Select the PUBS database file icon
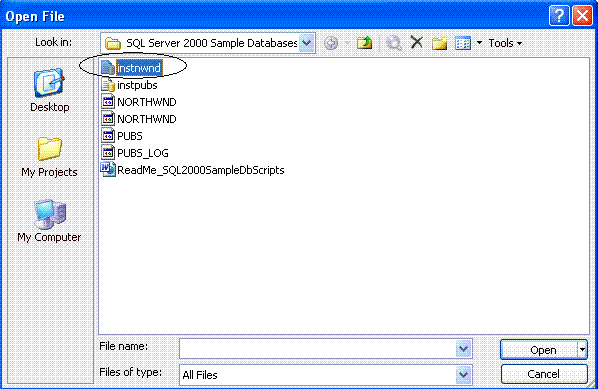The image size is (598, 389). pyautogui.click(x=108, y=136)
